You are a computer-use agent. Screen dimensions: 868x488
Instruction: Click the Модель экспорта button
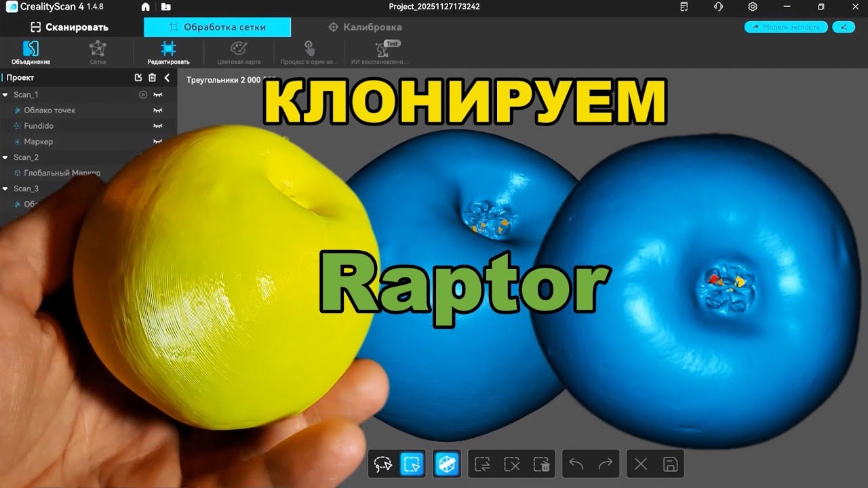click(x=786, y=27)
